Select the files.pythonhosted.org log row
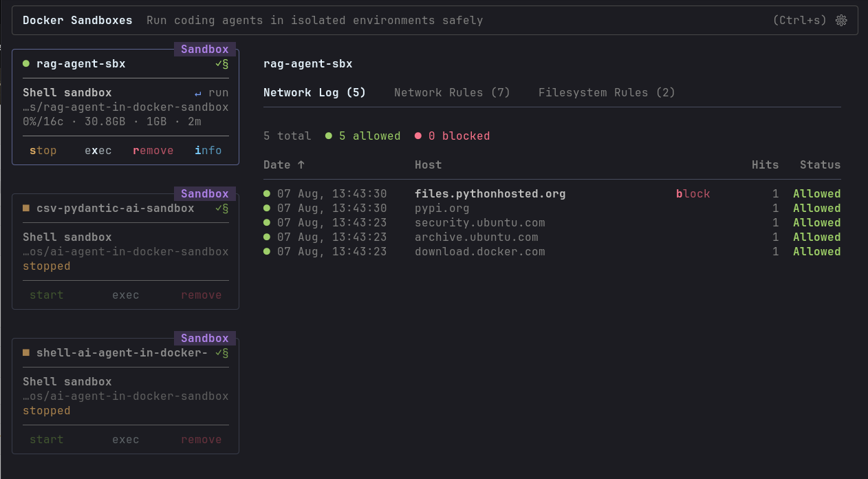The image size is (868, 479). coord(552,194)
